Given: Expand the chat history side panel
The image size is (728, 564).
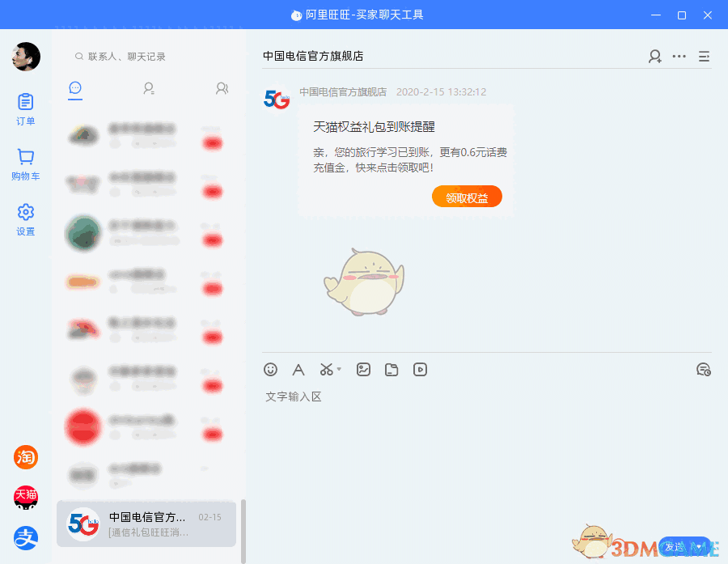Looking at the screenshot, I should pyautogui.click(x=704, y=57).
